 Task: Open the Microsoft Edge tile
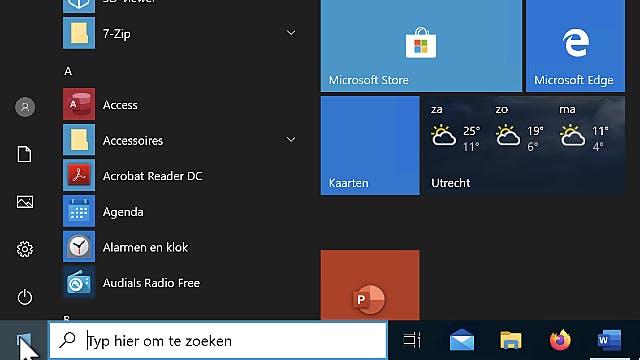[576, 45]
